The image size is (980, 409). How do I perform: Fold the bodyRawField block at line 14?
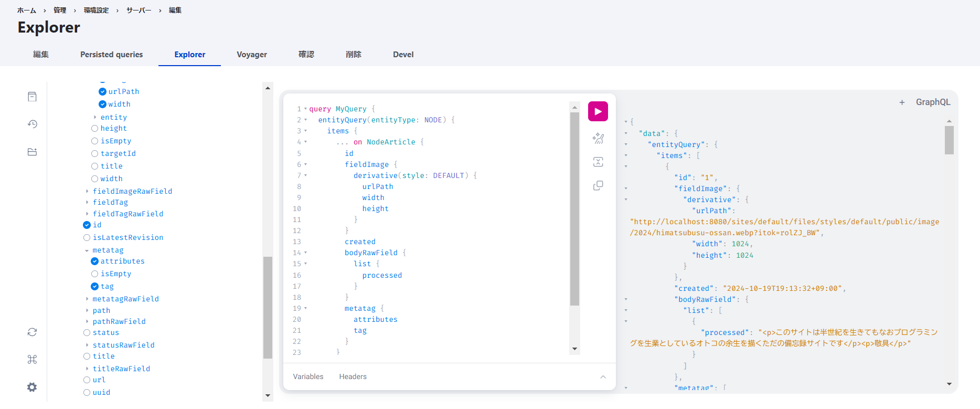[305, 253]
